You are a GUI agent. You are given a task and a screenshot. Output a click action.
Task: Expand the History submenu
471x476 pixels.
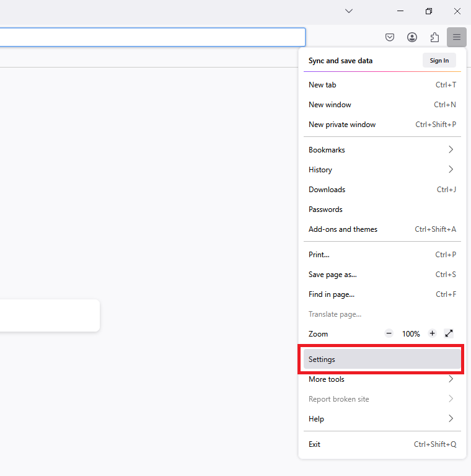[x=382, y=170]
